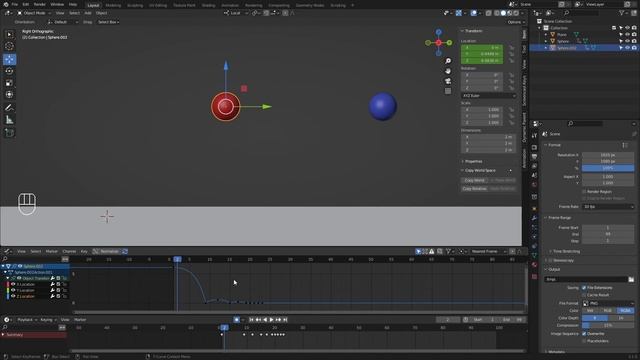Select rendered viewport shading mode
The width and height of the screenshot is (640, 360).
click(x=516, y=13)
